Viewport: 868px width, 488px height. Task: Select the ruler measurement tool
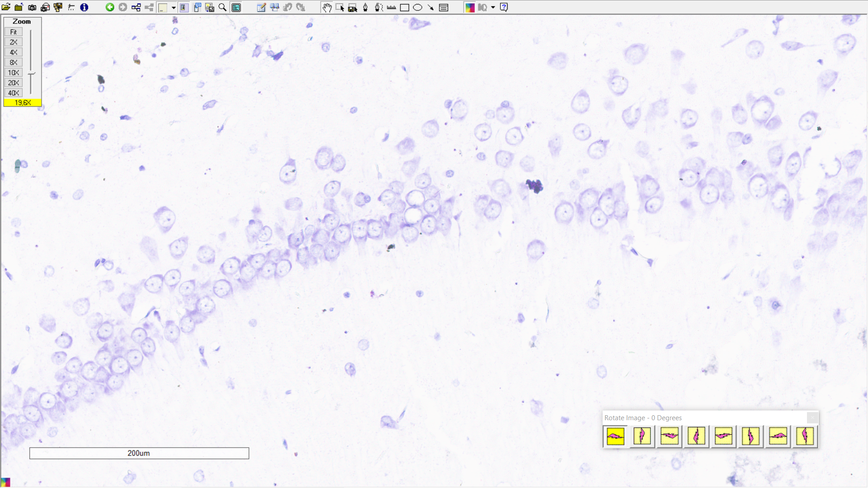coord(392,7)
